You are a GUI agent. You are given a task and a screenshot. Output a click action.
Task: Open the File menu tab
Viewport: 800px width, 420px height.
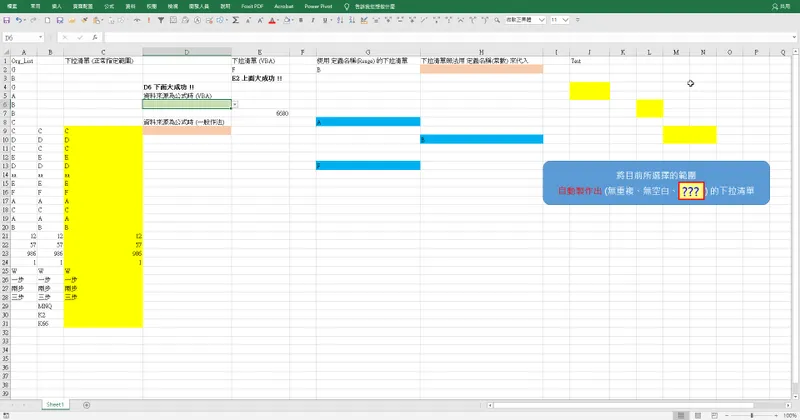click(12, 6)
